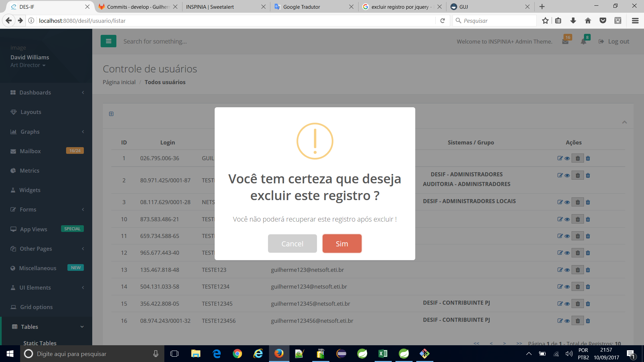The image size is (644, 362).
Task: Click the Cancel button in the dialog
Action: (292, 244)
